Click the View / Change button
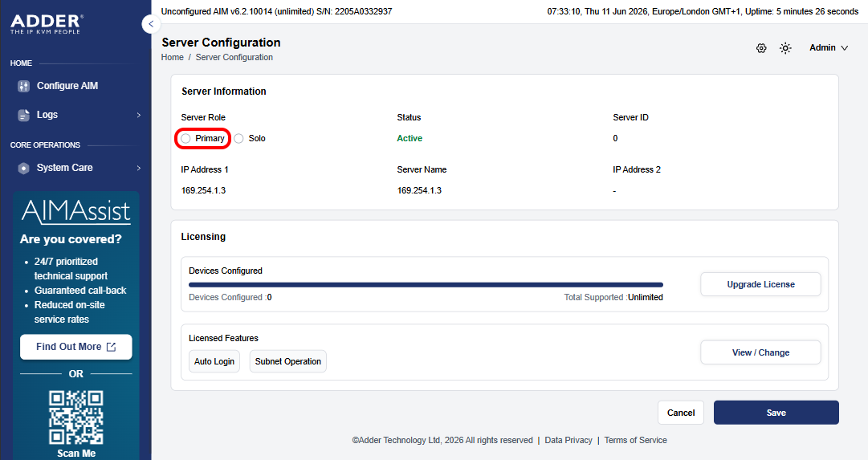 tap(760, 352)
